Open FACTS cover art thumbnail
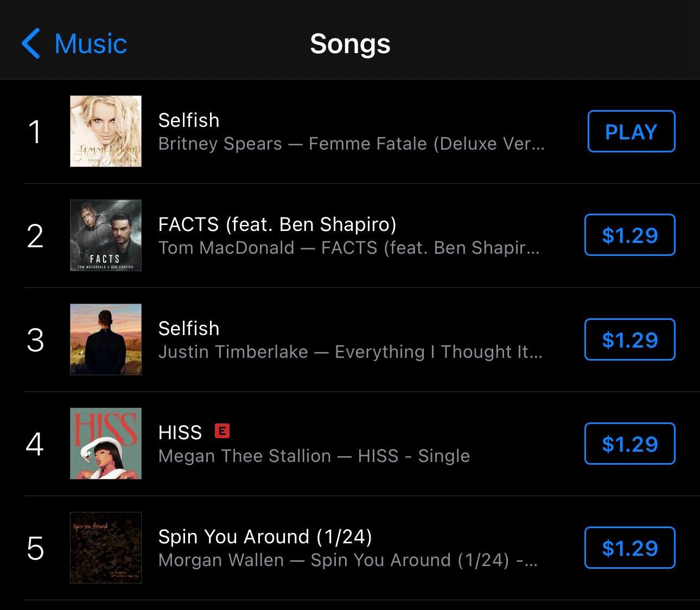 point(106,235)
